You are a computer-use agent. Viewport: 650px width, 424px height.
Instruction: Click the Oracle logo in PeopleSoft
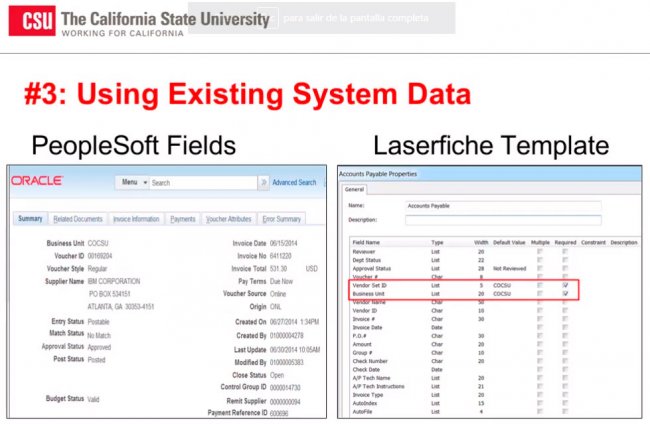tap(38, 181)
